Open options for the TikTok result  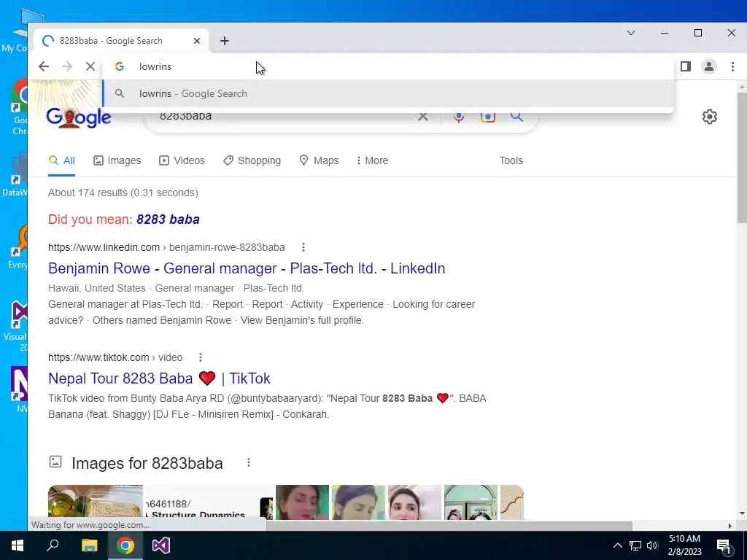tap(201, 357)
